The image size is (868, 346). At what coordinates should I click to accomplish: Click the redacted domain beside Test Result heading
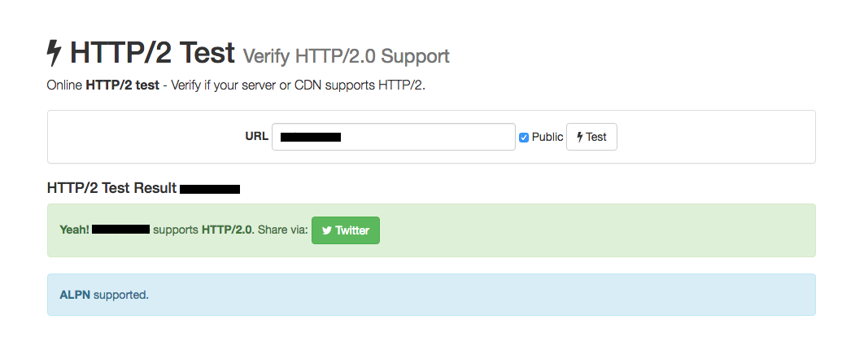click(210, 190)
